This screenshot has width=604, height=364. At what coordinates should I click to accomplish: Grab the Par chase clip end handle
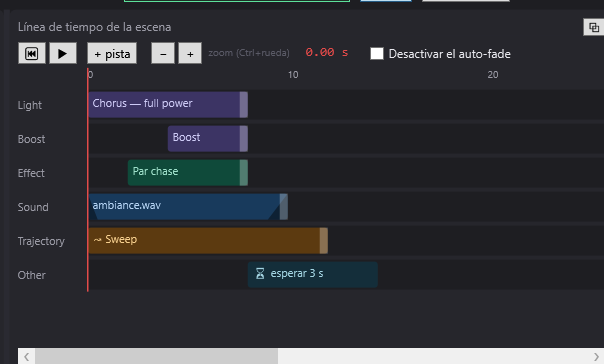pos(243,173)
